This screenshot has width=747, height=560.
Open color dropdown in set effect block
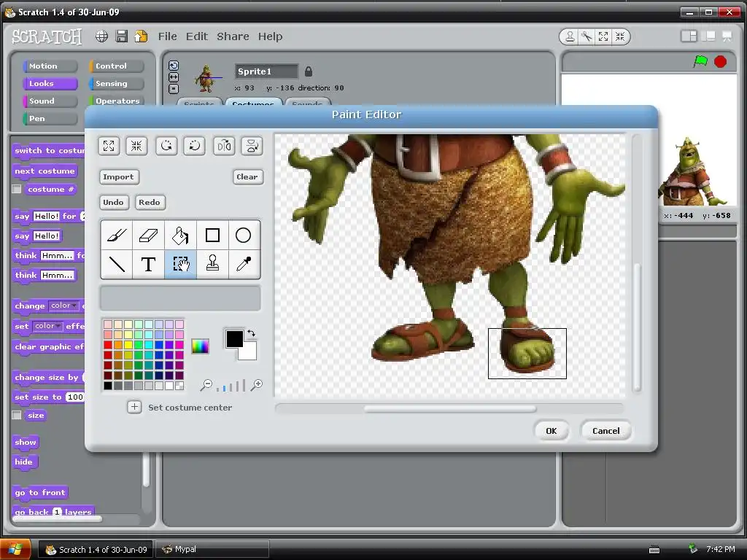pyautogui.click(x=47, y=326)
